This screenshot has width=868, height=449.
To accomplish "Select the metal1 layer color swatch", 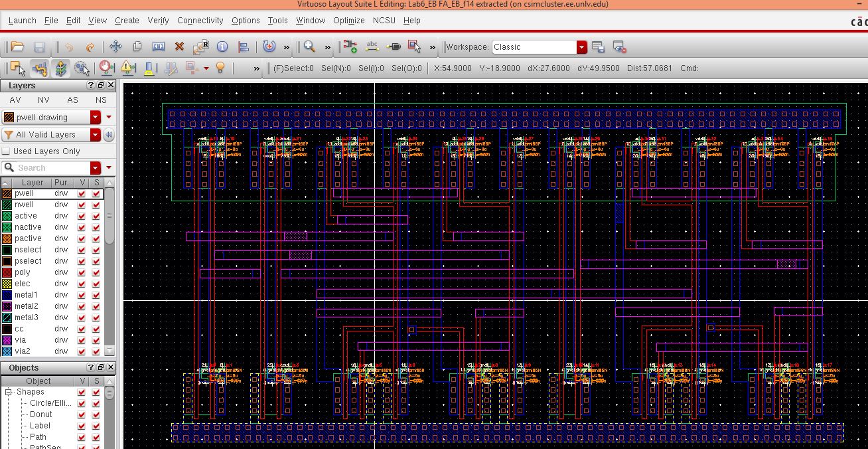I will point(7,295).
